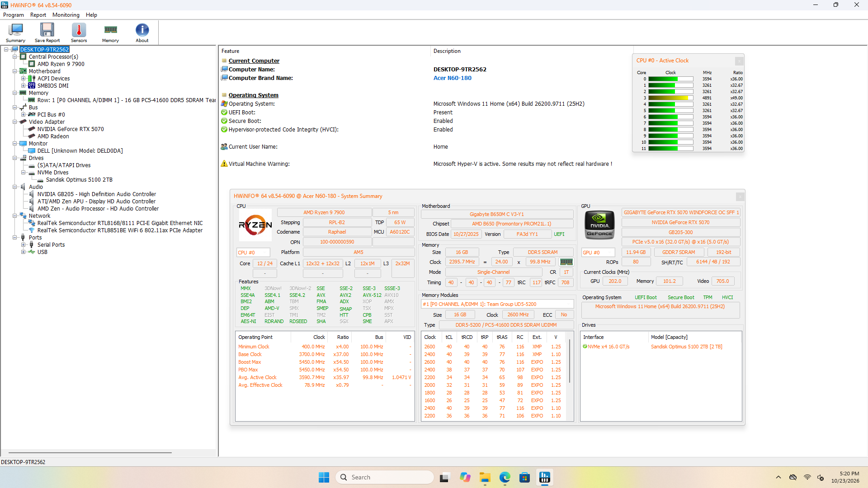Screen dimensions: 868x488
Task: Open the Report menu
Action: pos(38,15)
